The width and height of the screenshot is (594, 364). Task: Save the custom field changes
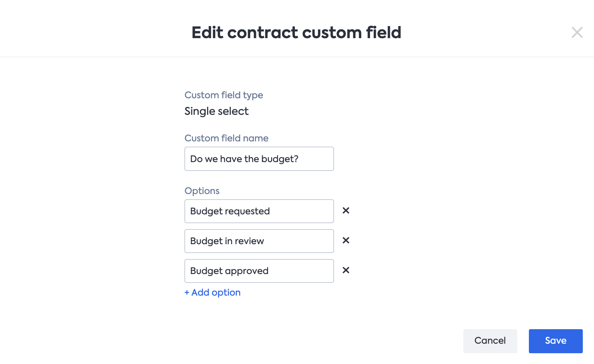click(555, 341)
